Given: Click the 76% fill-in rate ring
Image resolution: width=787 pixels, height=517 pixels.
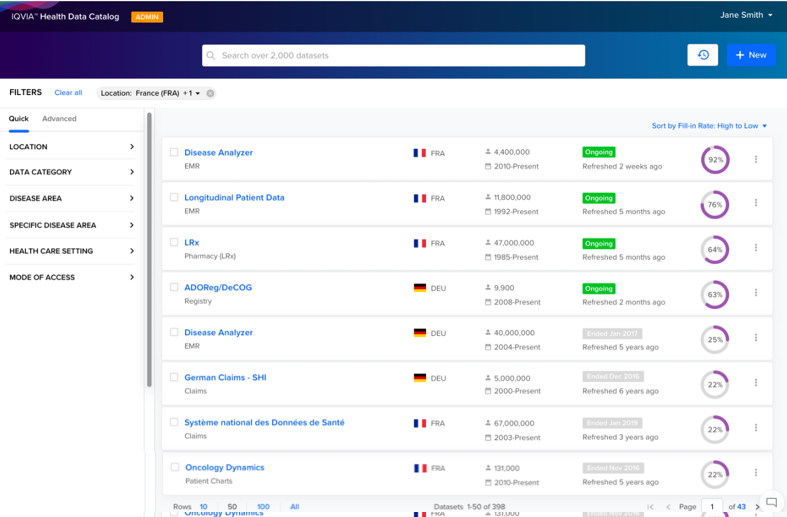Looking at the screenshot, I should point(715,204).
